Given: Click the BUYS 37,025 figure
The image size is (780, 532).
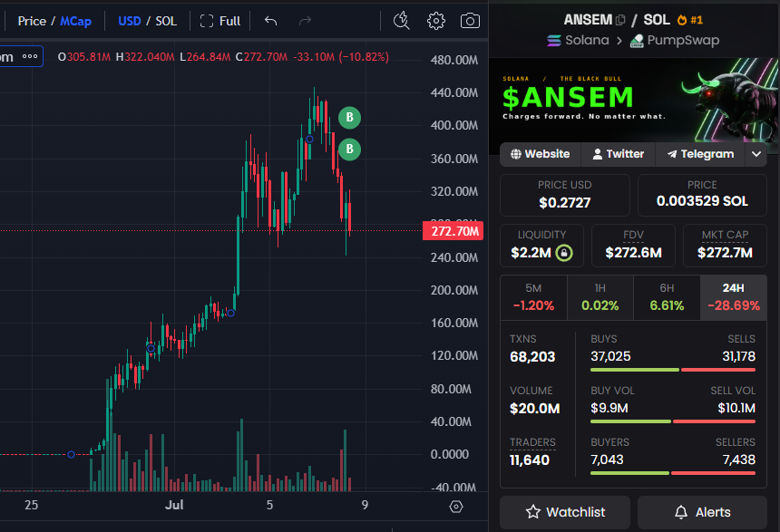Looking at the screenshot, I should coord(610,356).
